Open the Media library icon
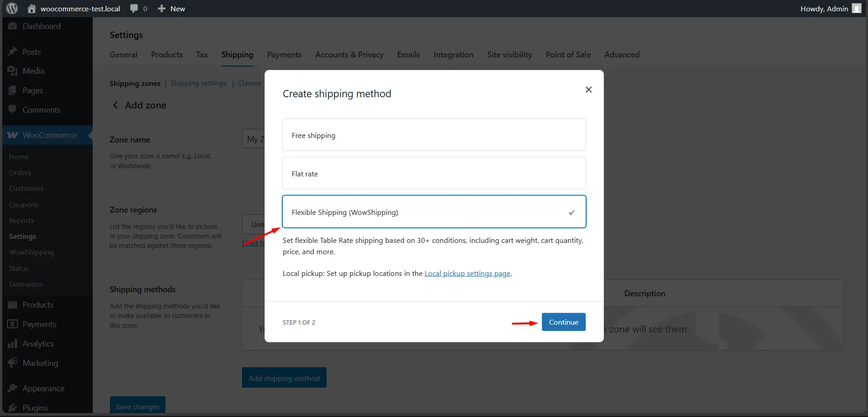This screenshot has width=868, height=417. coord(13,71)
